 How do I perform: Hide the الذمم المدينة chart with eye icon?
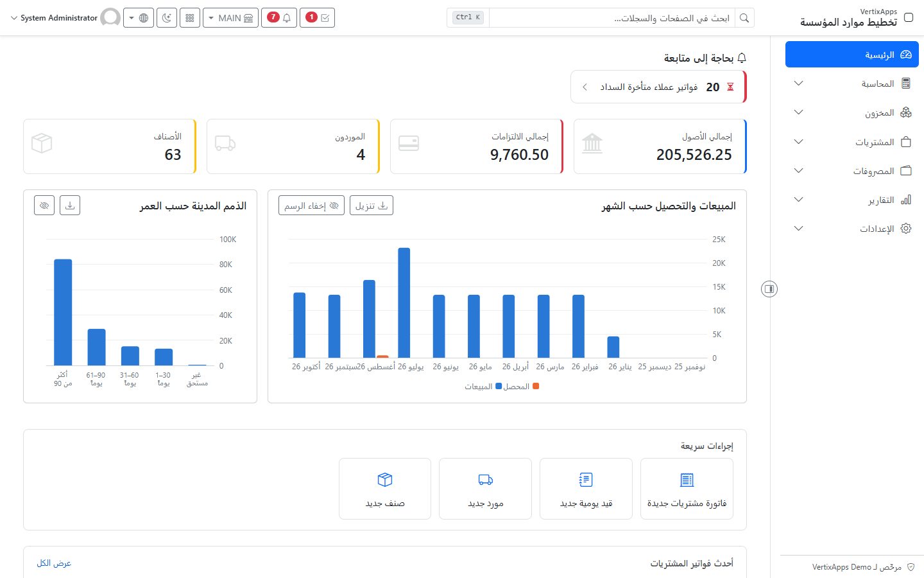tap(44, 206)
